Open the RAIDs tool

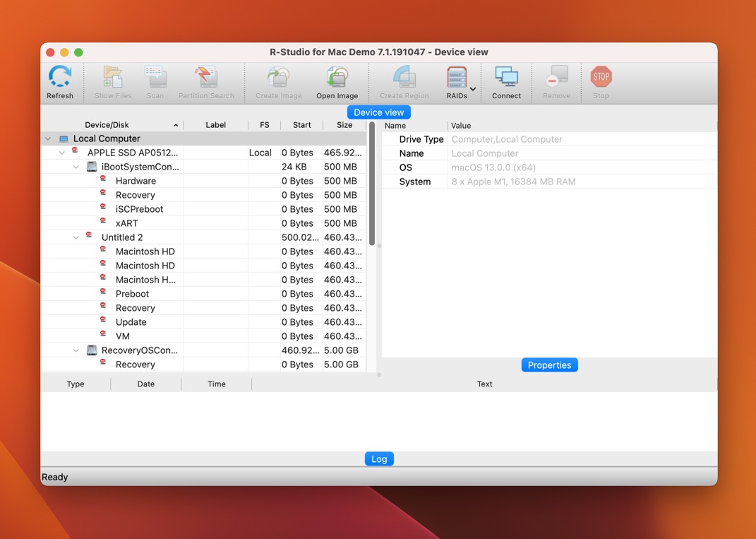click(x=455, y=78)
